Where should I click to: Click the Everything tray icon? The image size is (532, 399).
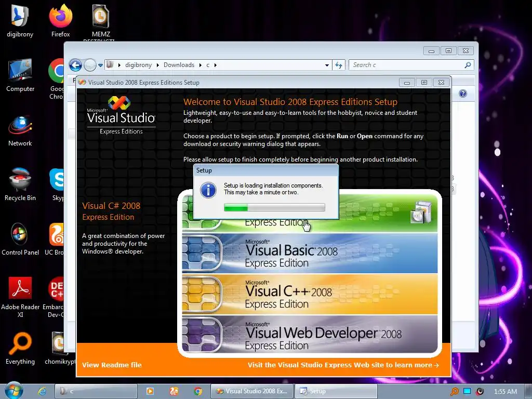[455, 392]
